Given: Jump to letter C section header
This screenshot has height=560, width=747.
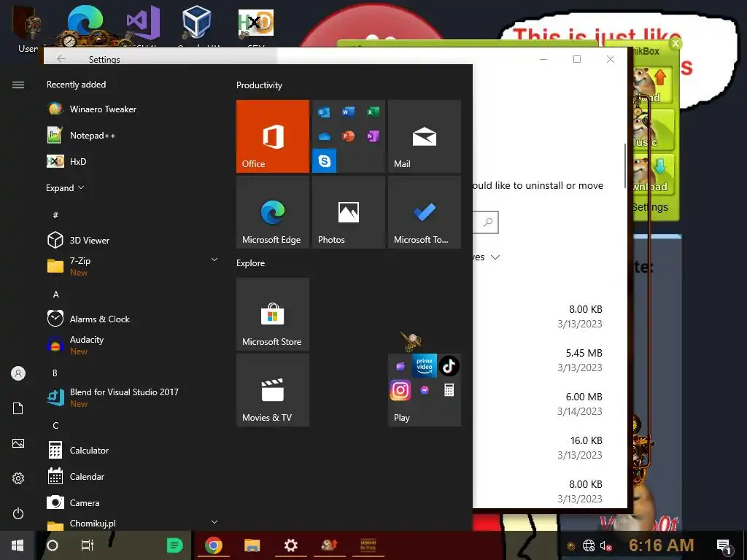Looking at the screenshot, I should (55, 425).
